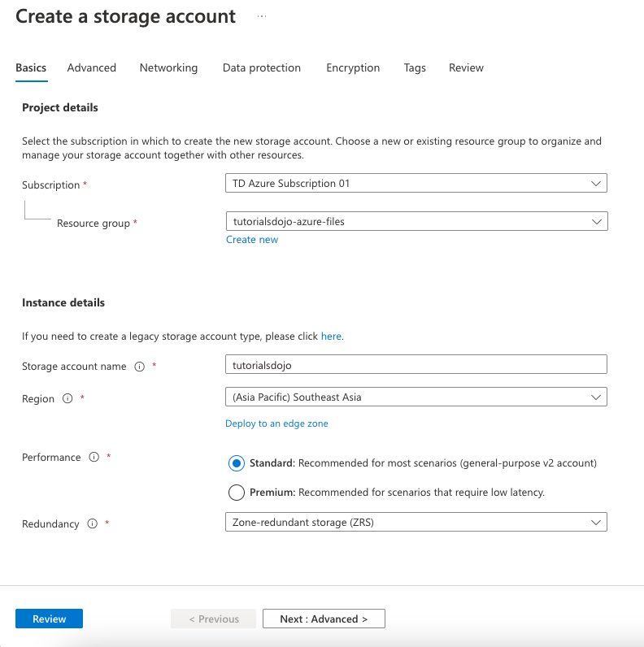Expand the Redundancy dropdown

tap(416, 522)
